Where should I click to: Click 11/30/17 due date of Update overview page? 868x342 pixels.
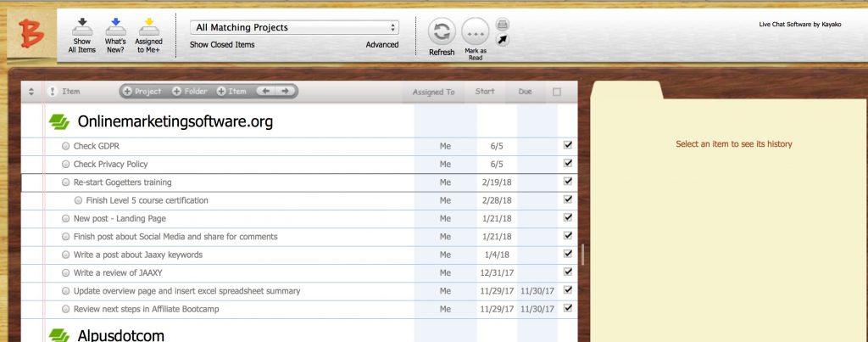537,291
